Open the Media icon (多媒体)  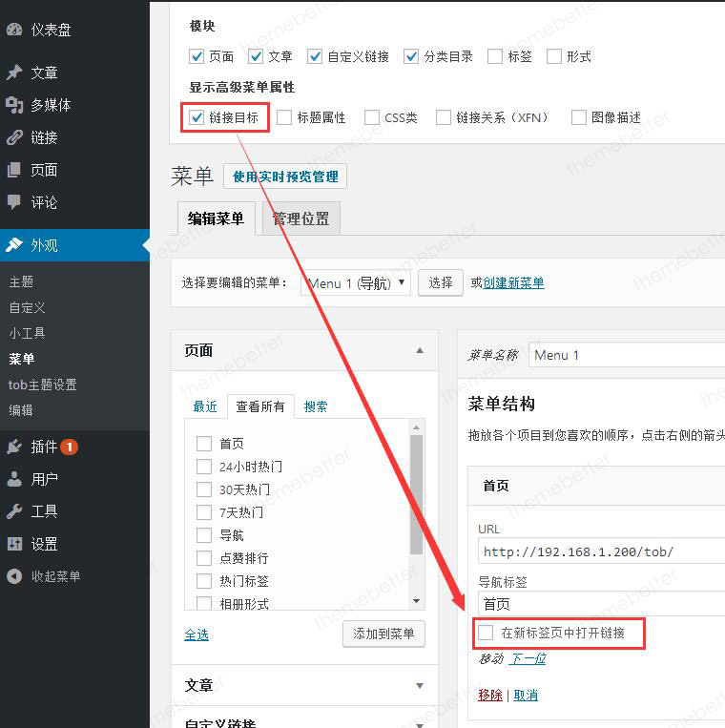(14, 105)
